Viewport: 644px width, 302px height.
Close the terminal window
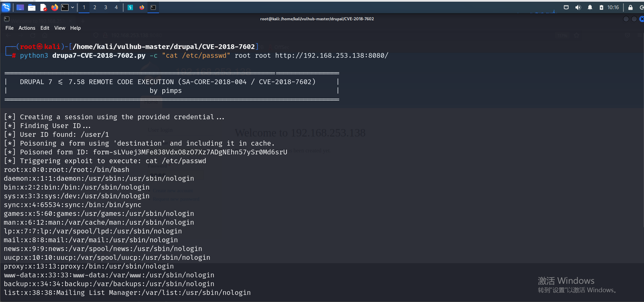(x=642, y=19)
